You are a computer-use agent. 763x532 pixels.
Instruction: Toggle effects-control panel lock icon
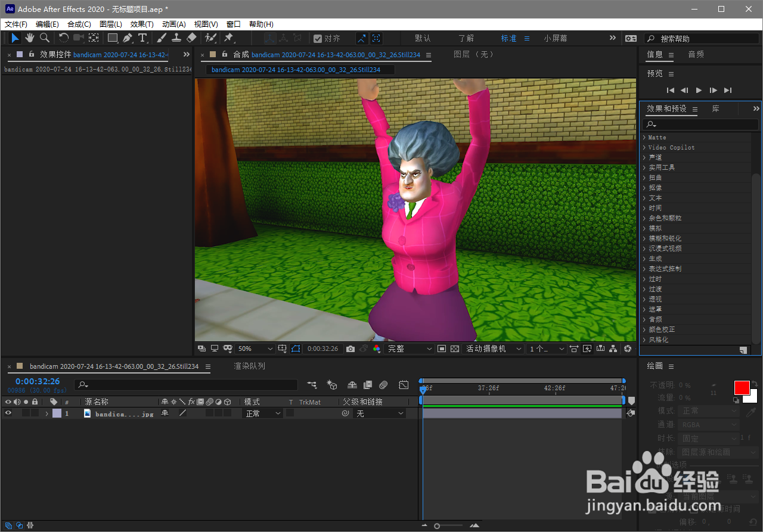pos(32,54)
